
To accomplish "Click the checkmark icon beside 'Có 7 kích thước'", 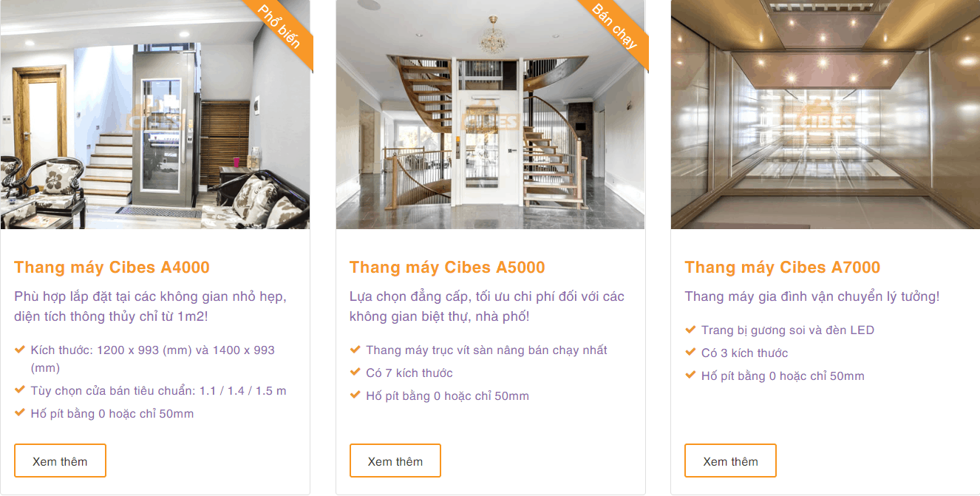I will pyautogui.click(x=355, y=373).
